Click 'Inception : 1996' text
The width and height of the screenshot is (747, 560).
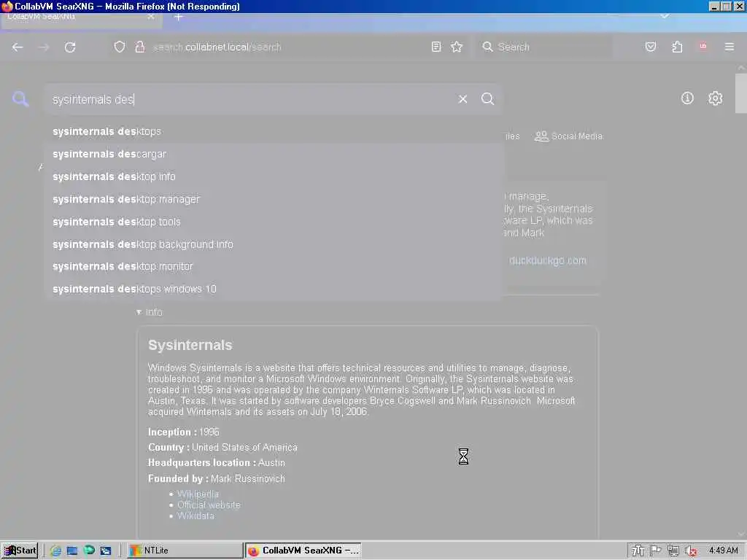(x=183, y=432)
